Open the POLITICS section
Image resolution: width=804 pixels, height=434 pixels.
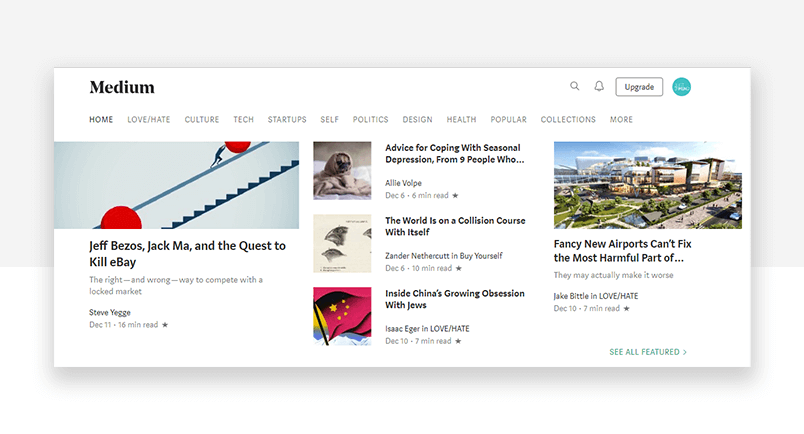pos(371,120)
